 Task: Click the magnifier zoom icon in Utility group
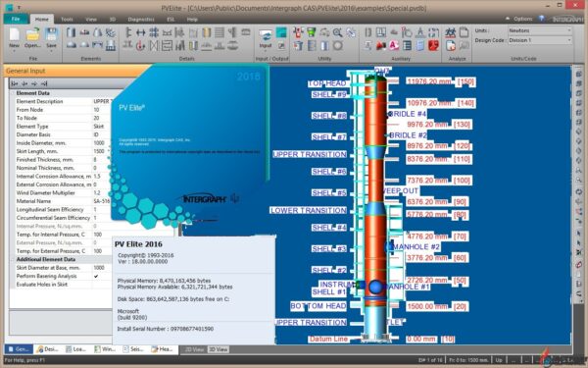[x=337, y=32]
